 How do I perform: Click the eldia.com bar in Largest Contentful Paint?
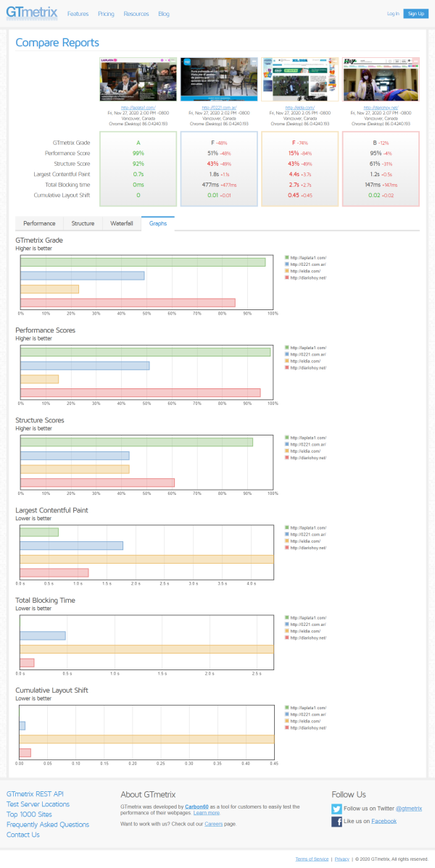point(146,559)
